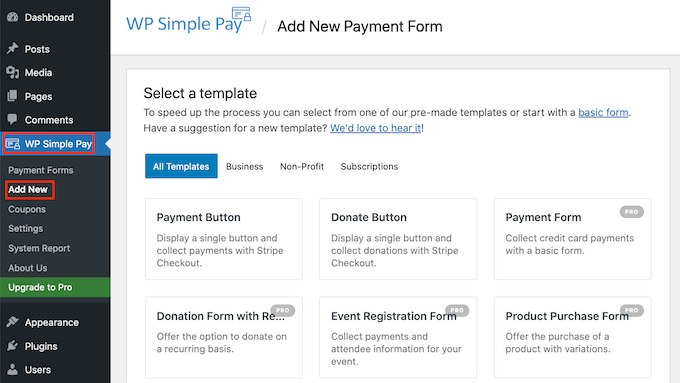Click the Media library icon
680x383 pixels.
point(13,72)
